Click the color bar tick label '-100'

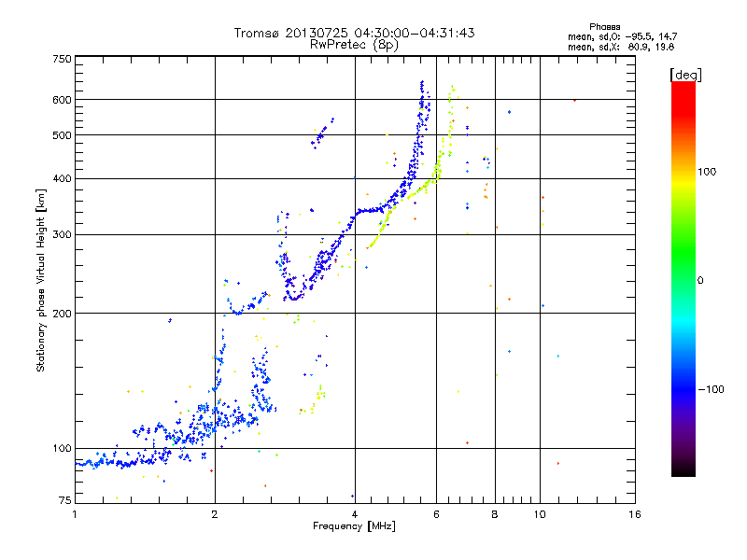click(712, 389)
